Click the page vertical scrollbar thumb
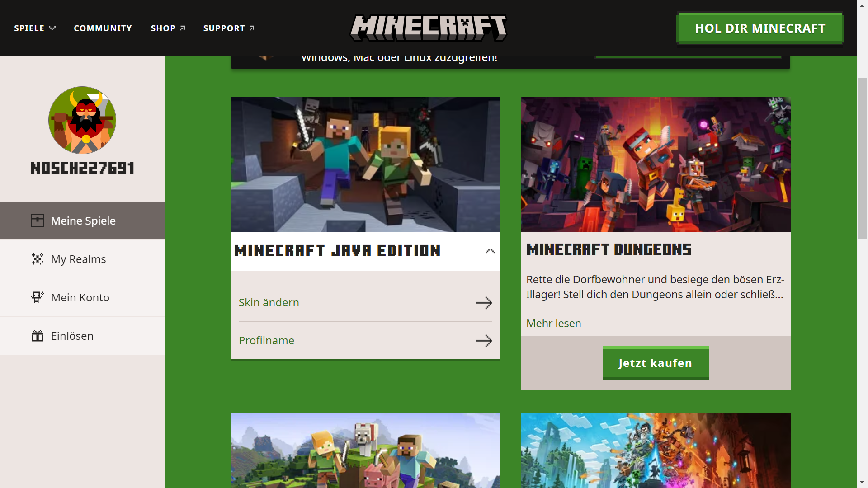The height and width of the screenshot is (488, 868). [x=862, y=159]
